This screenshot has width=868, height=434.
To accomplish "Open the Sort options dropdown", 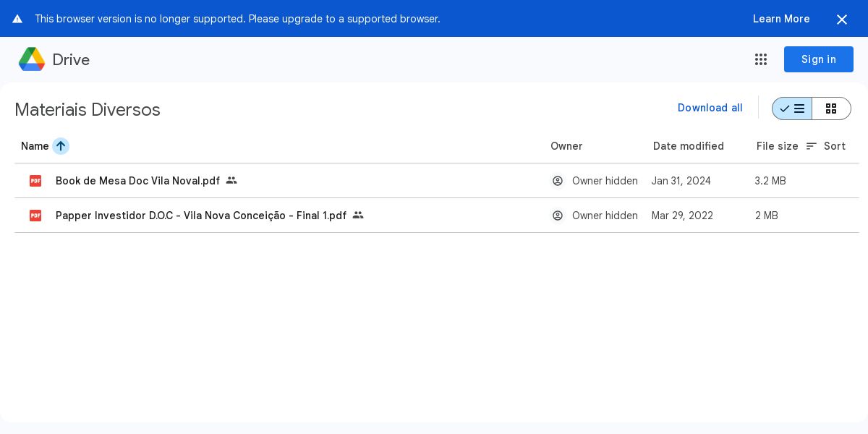I will [x=826, y=146].
